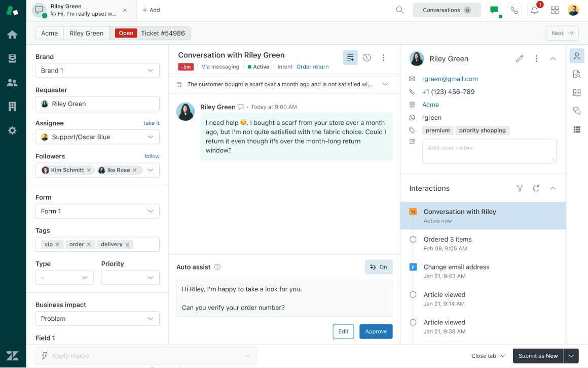Open search with the magnifying glass icon
The width and height of the screenshot is (588, 368).
[x=400, y=10]
